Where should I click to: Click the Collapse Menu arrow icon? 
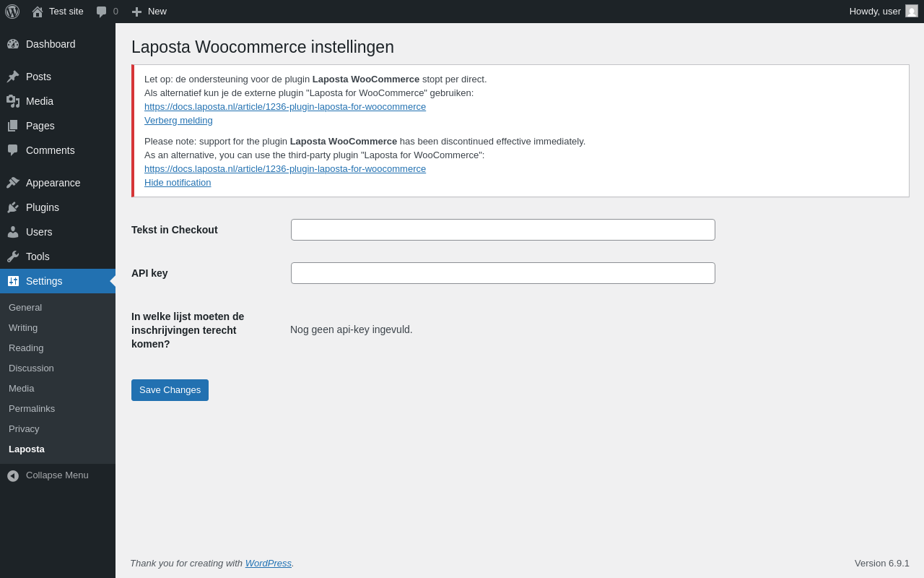point(13,476)
